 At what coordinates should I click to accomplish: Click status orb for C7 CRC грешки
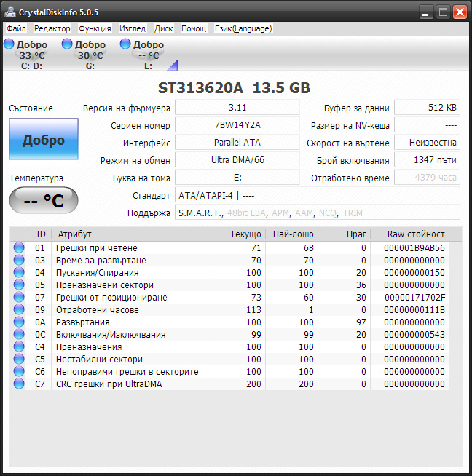(x=19, y=384)
